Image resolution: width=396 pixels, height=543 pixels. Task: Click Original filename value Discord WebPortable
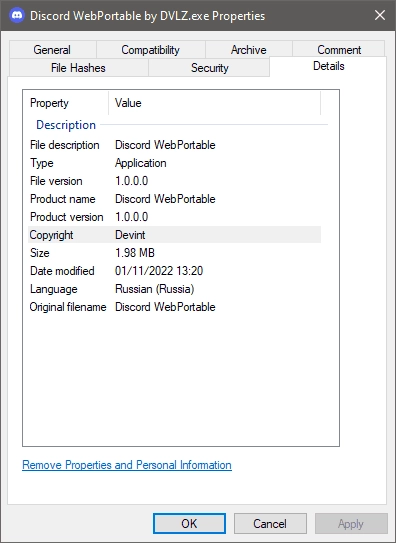(x=165, y=307)
